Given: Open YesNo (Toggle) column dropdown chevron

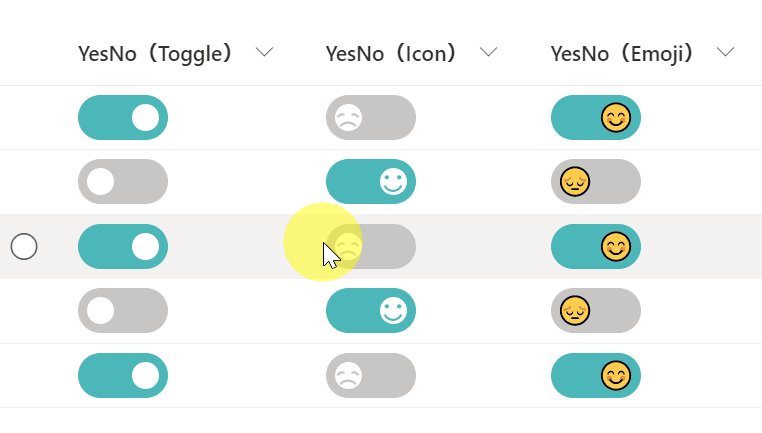Looking at the screenshot, I should click(265, 53).
